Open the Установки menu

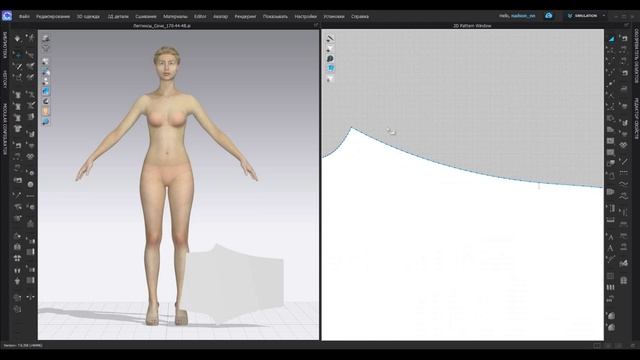coord(334,17)
